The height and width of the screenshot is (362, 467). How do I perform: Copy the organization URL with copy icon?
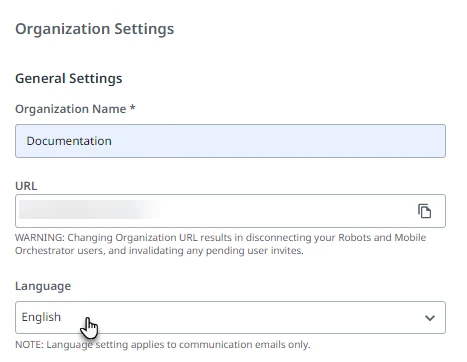pyautogui.click(x=424, y=211)
